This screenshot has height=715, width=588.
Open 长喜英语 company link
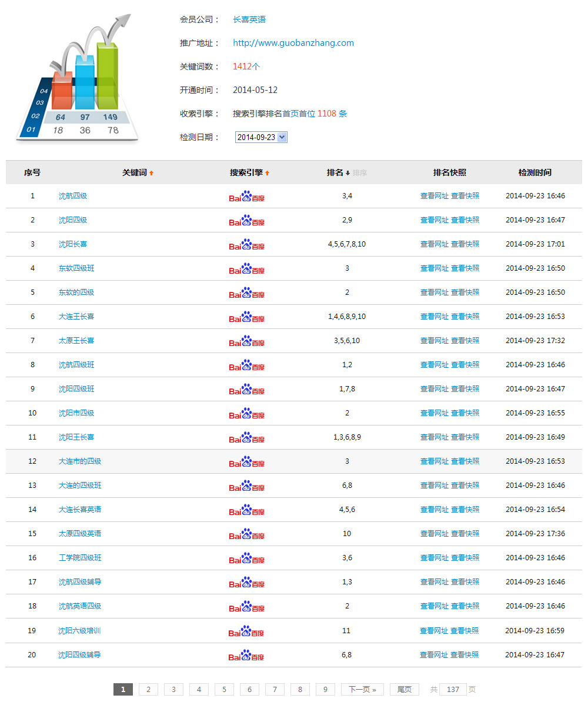(249, 19)
